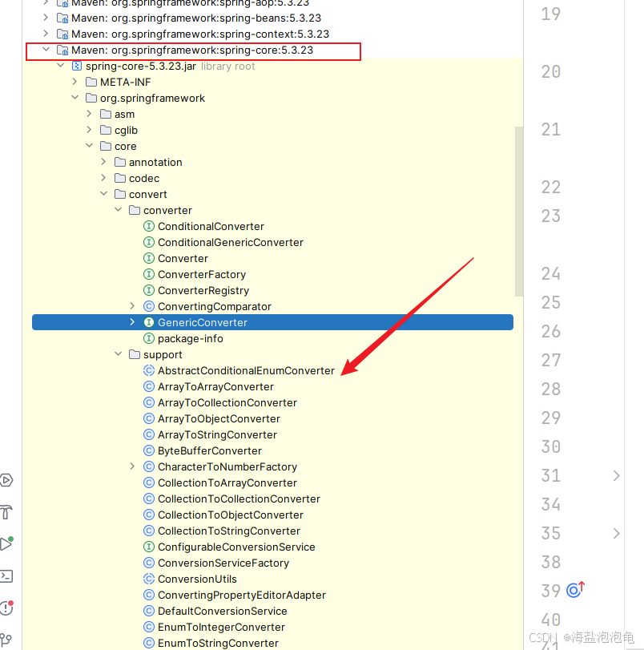Open the Build tool window
This screenshot has height=650, width=644.
8,511
